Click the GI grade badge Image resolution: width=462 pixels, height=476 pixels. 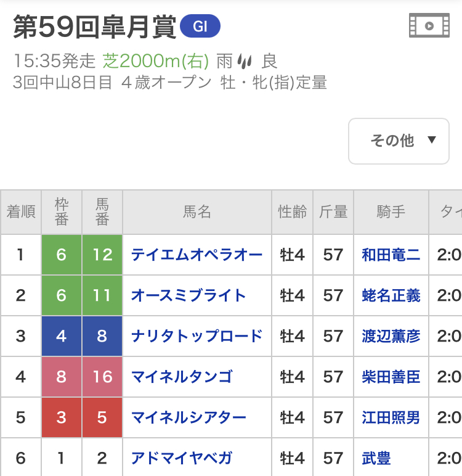click(x=200, y=27)
